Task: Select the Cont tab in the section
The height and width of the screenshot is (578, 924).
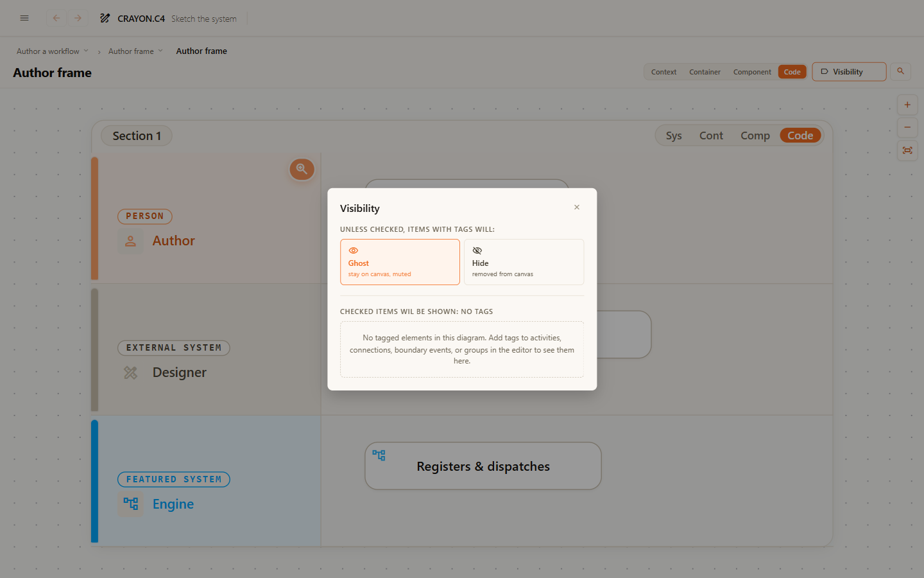Action: point(711,136)
